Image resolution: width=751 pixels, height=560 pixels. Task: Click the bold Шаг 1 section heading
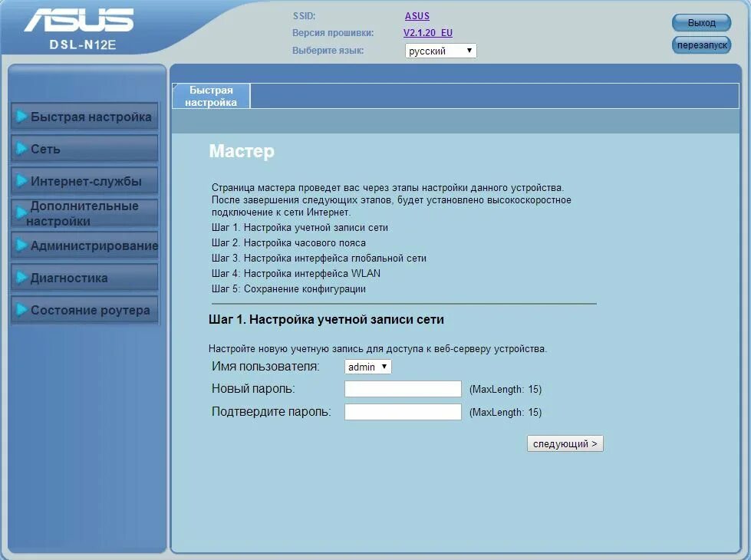point(326,320)
